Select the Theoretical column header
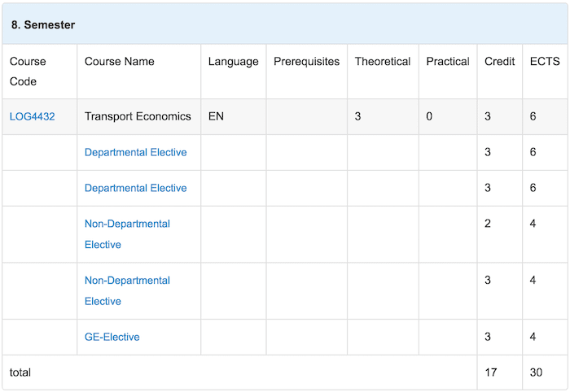The width and height of the screenshot is (570, 392). (x=383, y=72)
